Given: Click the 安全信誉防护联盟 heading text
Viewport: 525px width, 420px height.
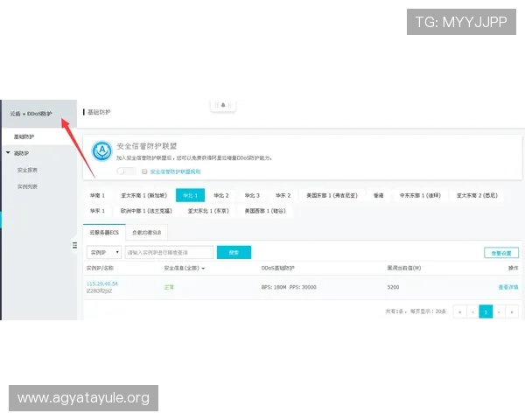Looking at the screenshot, I should (147, 146).
